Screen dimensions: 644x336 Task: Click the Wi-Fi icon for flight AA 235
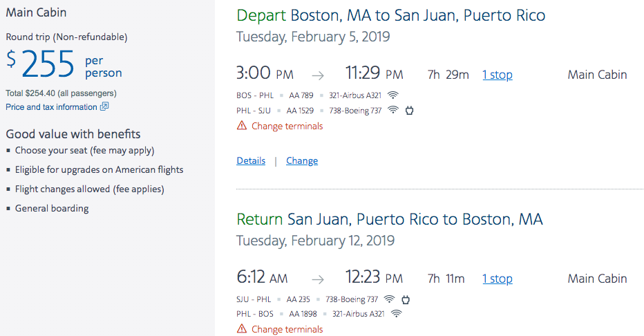[389, 299]
